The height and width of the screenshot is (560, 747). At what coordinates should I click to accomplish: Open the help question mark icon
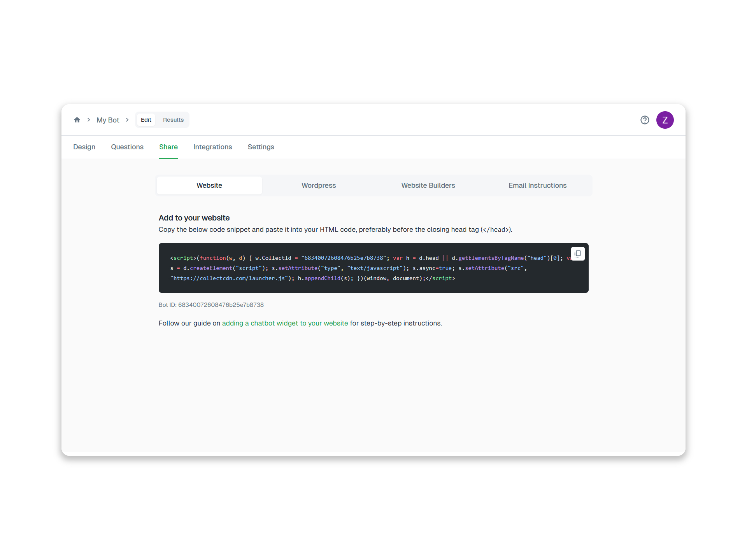[645, 120]
